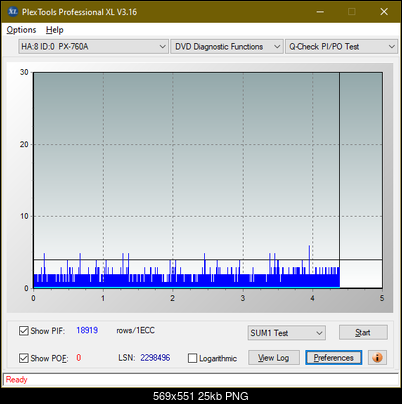Minimize the PlexTools window
Image resolution: width=402 pixels, height=404 pixels.
(x=320, y=12)
